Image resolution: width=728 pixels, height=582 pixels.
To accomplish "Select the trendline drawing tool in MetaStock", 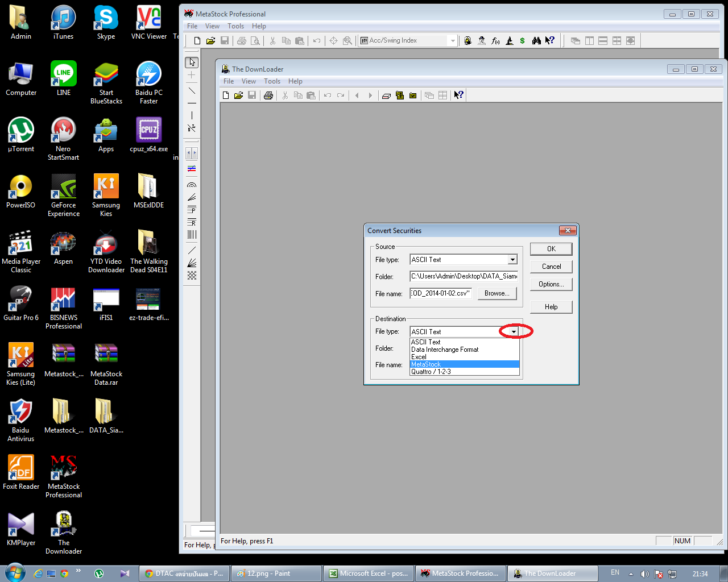I will click(192, 91).
